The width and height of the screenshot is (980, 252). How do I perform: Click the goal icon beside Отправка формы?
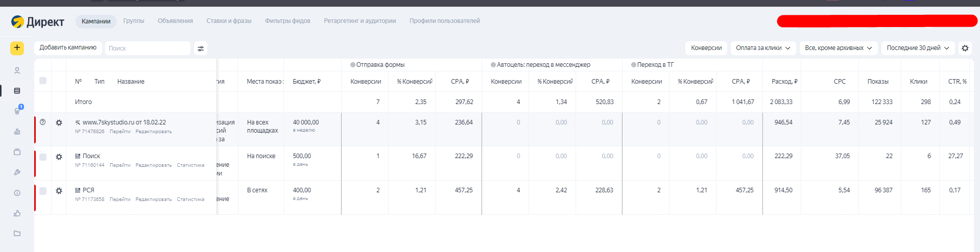pos(353,65)
